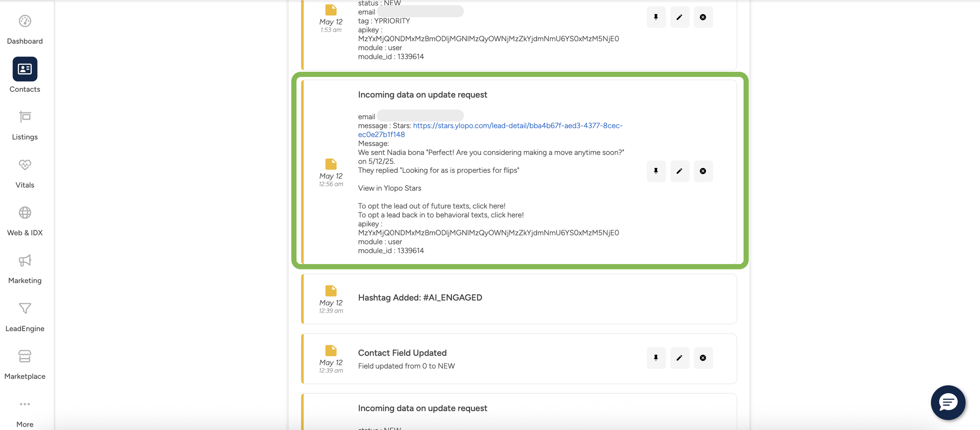Edit the Contact Field Updated note
Screen dimensions: 980x430
679,358
